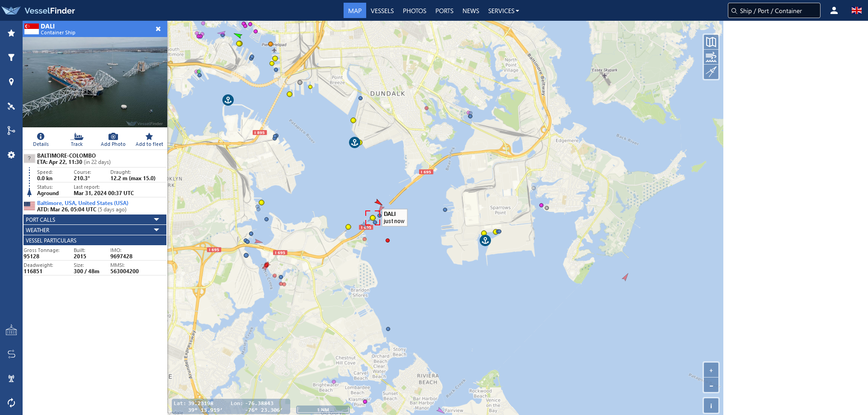Change language via UK flag

pos(857,10)
